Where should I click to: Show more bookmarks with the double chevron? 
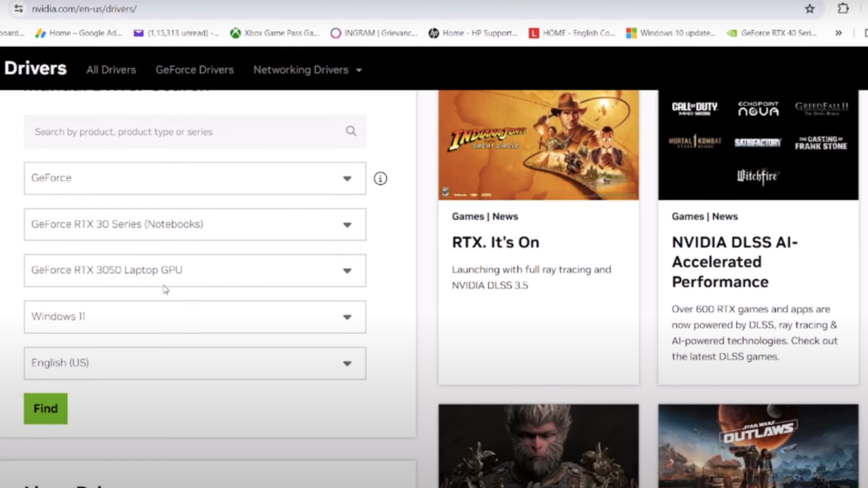839,33
